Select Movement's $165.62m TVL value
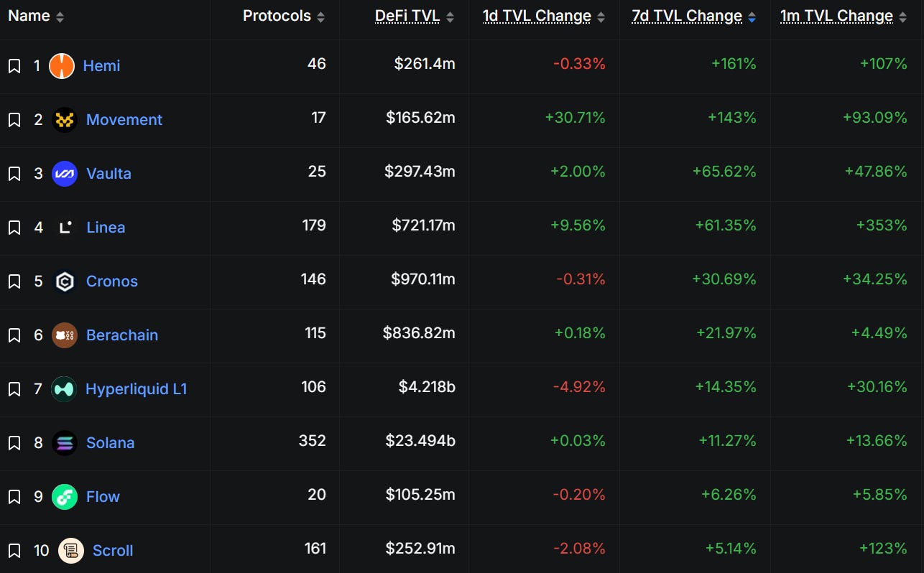 point(420,118)
